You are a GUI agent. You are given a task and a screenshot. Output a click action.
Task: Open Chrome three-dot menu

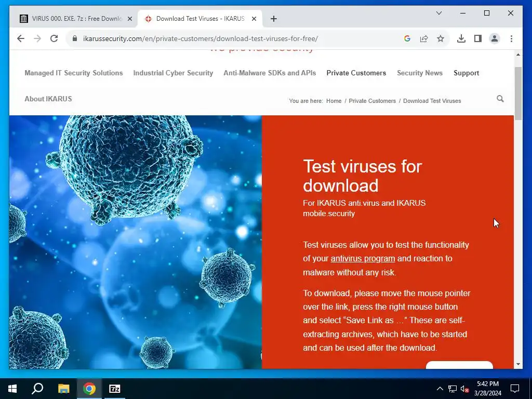511,38
